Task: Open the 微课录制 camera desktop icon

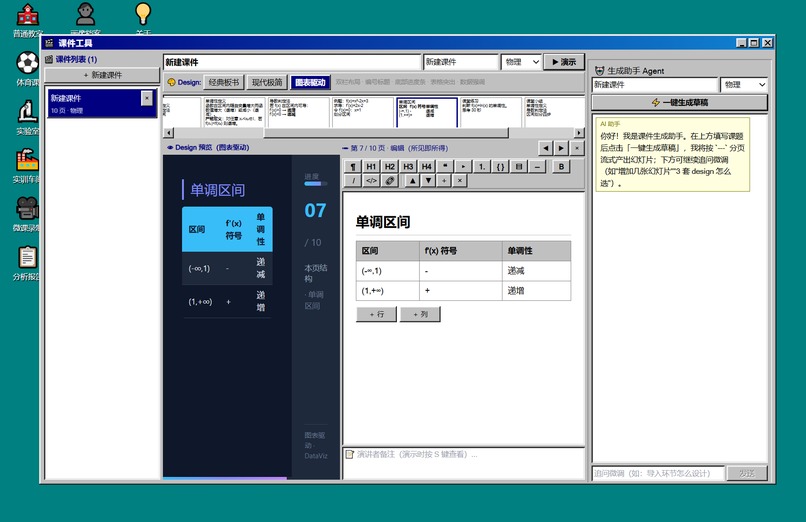Action: [x=27, y=214]
